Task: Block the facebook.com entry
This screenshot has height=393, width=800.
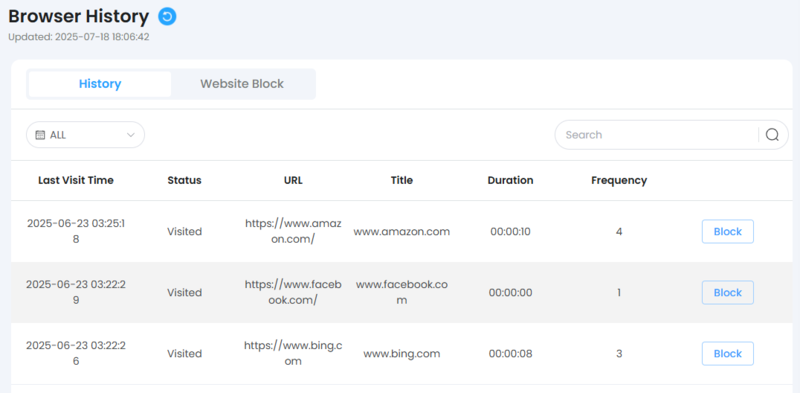Action: pos(728,292)
